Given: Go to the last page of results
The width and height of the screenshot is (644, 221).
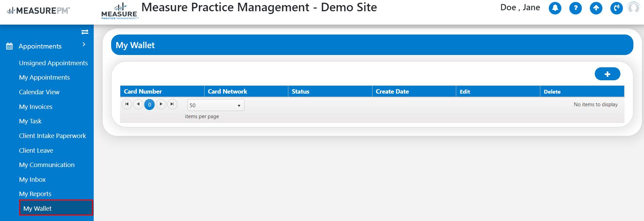Looking at the screenshot, I should (172, 104).
